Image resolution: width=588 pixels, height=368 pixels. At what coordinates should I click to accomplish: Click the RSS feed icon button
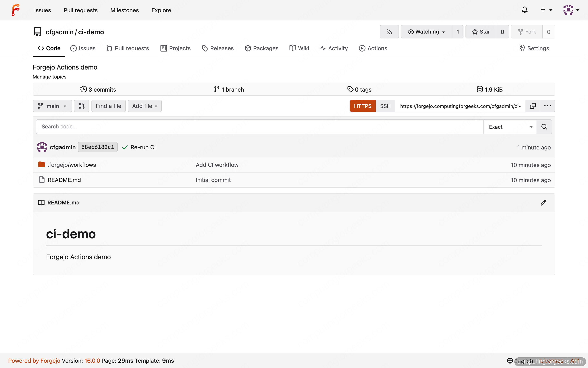tap(389, 32)
